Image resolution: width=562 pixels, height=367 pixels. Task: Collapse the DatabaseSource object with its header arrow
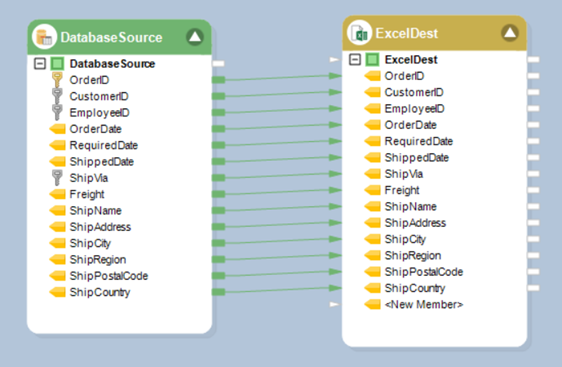click(x=195, y=37)
